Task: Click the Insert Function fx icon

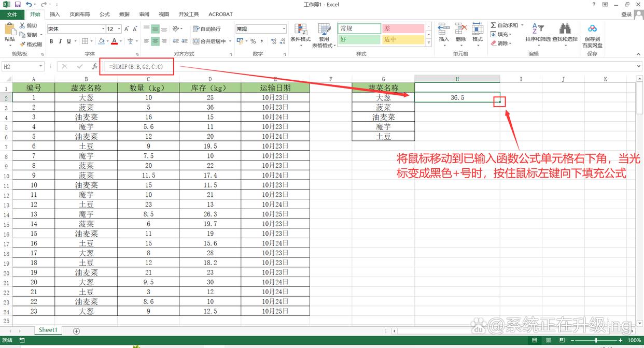Action: pyautogui.click(x=94, y=66)
